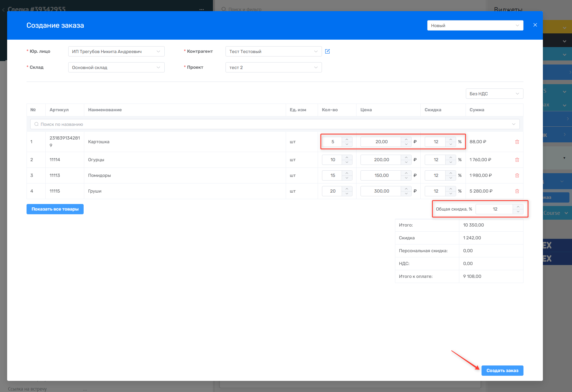Open the Контрагент dropdown
The width and height of the screenshot is (572, 392).
point(273,51)
